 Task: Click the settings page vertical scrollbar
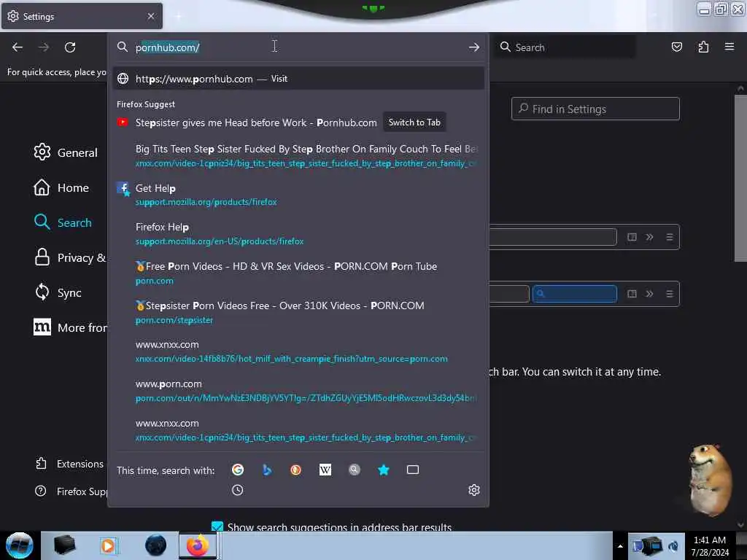[x=740, y=179]
